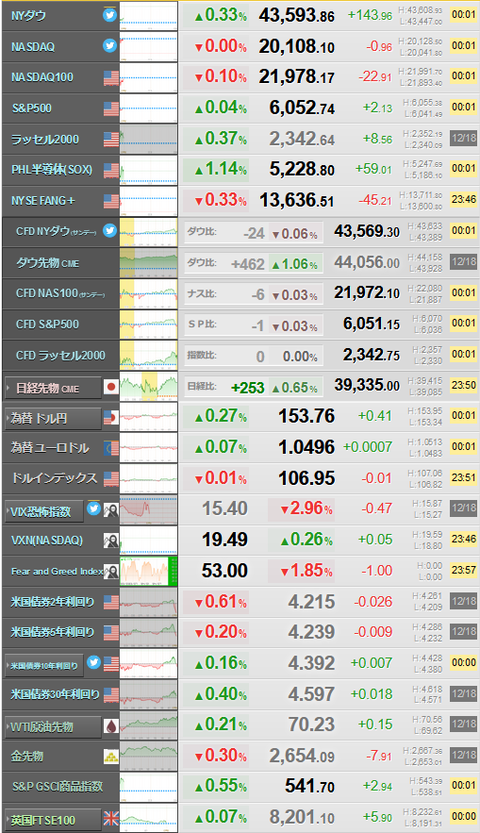
Task: Click the NASDAQ price 20,108.10
Action: click(297, 47)
